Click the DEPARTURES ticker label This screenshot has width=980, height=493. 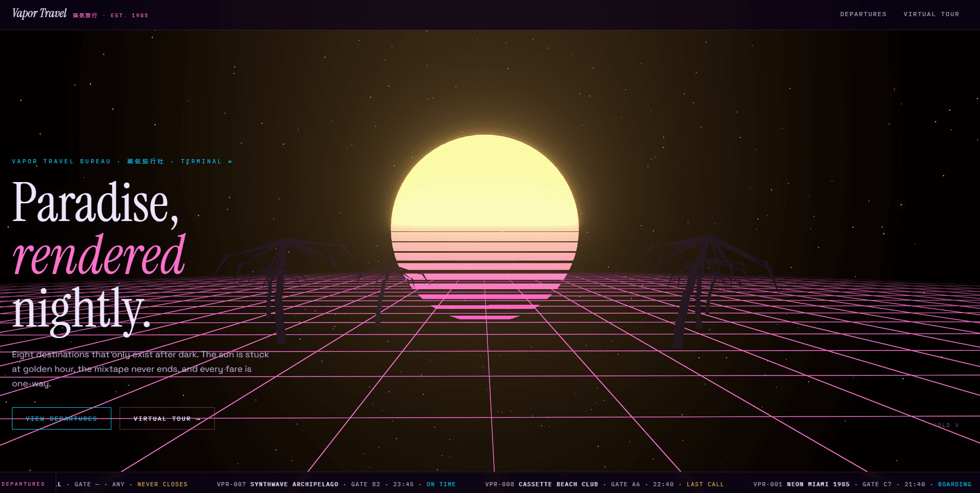[x=23, y=484]
